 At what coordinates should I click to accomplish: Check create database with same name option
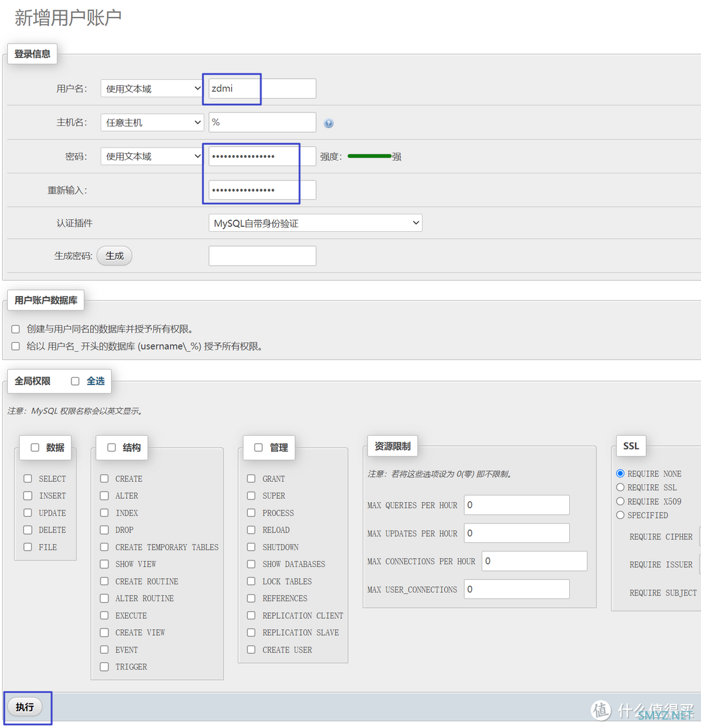tap(16, 329)
